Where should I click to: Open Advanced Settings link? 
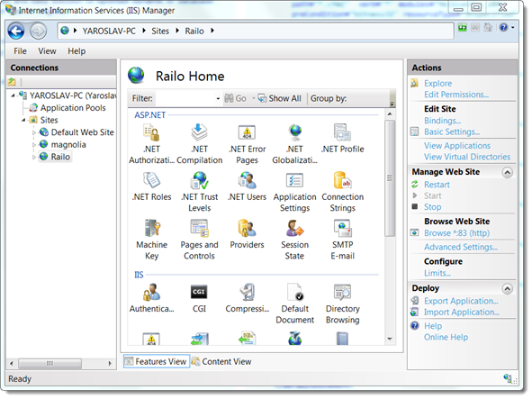coord(460,248)
